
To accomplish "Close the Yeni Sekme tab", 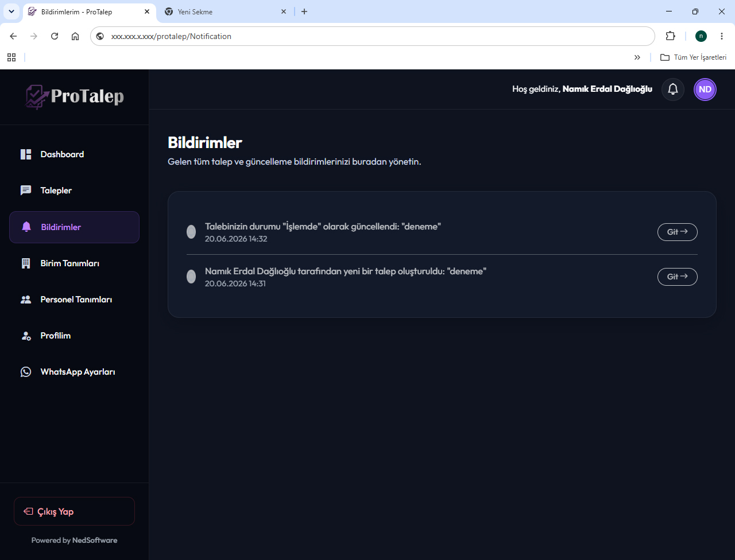I will [x=284, y=11].
